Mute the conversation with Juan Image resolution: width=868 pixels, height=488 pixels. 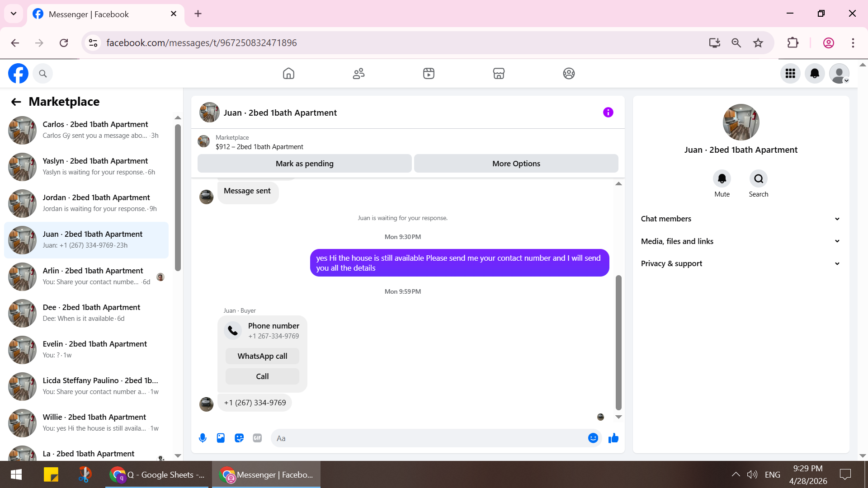(722, 179)
